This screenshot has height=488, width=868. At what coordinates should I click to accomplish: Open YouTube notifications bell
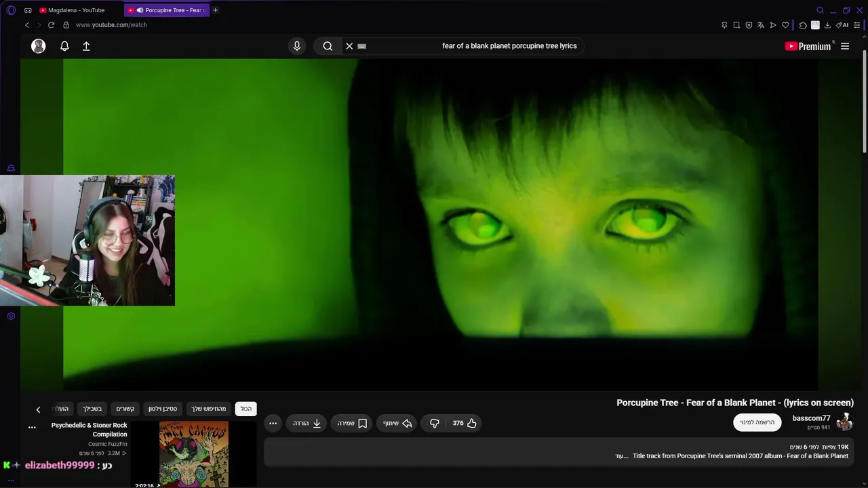pyautogui.click(x=64, y=46)
